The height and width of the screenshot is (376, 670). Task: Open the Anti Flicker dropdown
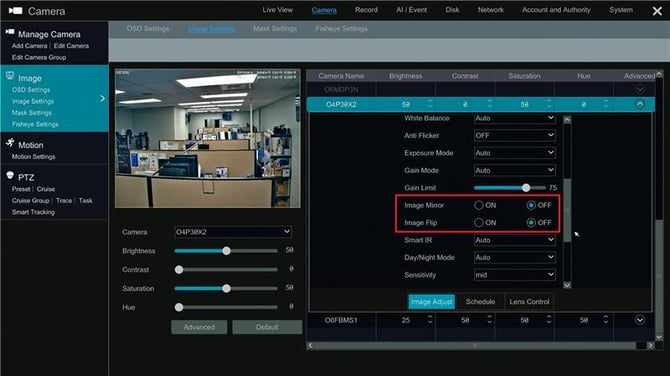point(514,135)
